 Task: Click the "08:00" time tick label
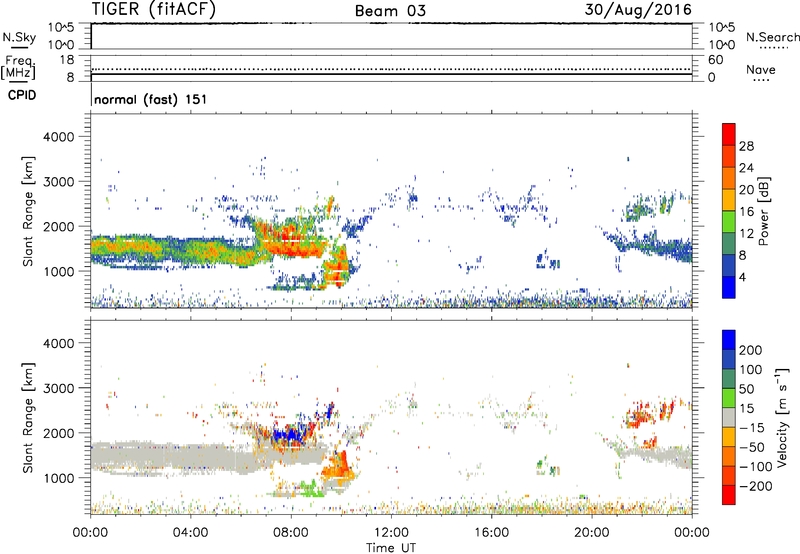(x=290, y=533)
